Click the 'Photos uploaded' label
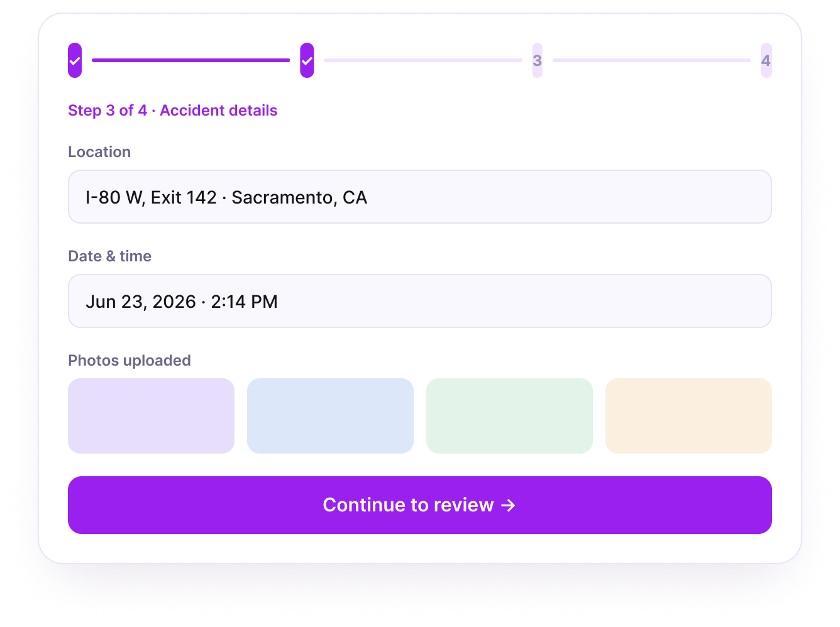Screen dimensions: 840x627 point(130,361)
